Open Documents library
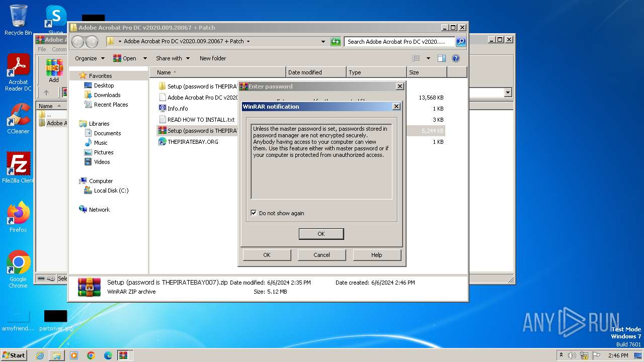 [x=107, y=133]
